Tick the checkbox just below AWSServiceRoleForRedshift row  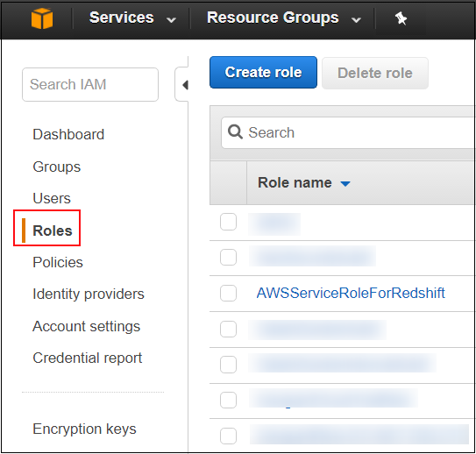pyautogui.click(x=228, y=329)
